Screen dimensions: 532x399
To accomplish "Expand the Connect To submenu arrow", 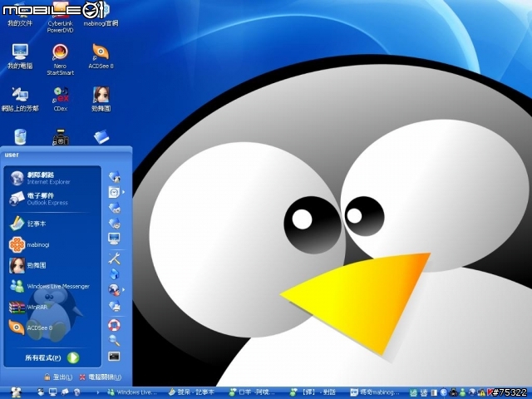I will (x=124, y=289).
